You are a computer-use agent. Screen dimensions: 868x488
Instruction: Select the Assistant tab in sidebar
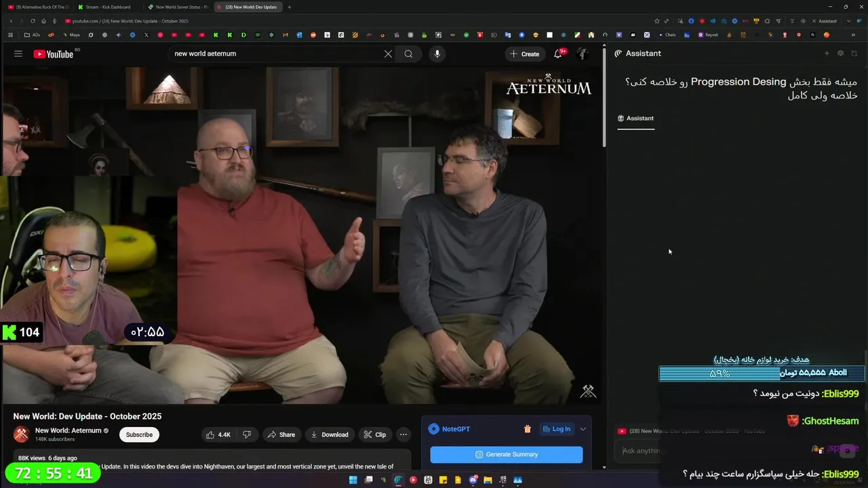(x=635, y=119)
